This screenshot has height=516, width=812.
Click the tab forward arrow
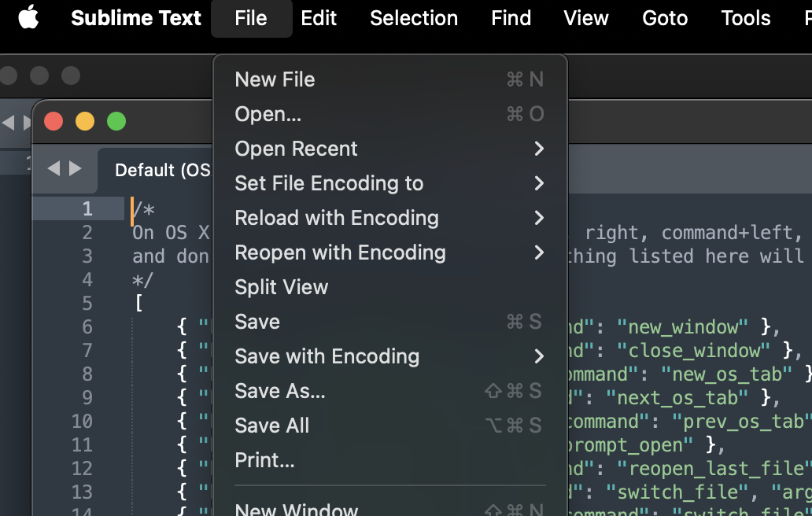(76, 168)
